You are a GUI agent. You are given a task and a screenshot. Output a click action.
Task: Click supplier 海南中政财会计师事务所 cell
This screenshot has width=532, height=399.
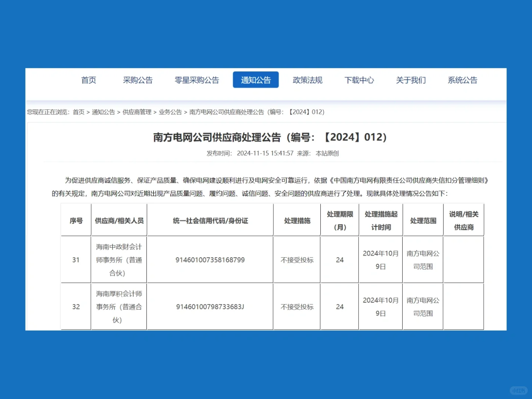(x=119, y=260)
